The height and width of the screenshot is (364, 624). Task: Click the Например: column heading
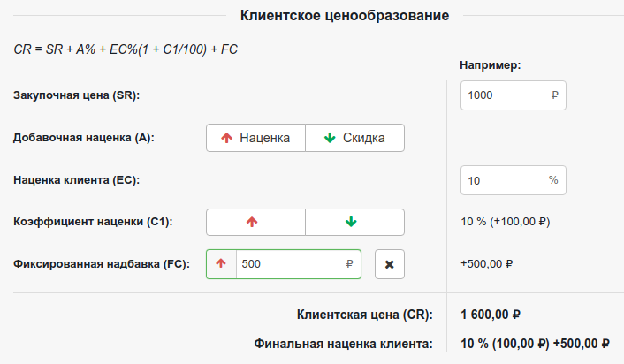(x=490, y=64)
